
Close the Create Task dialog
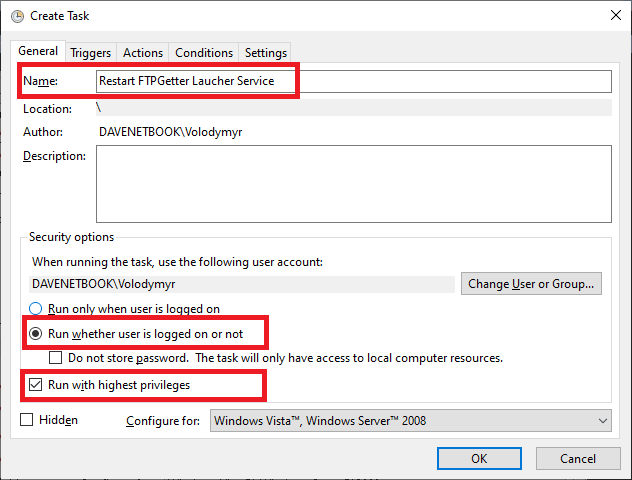(x=615, y=15)
